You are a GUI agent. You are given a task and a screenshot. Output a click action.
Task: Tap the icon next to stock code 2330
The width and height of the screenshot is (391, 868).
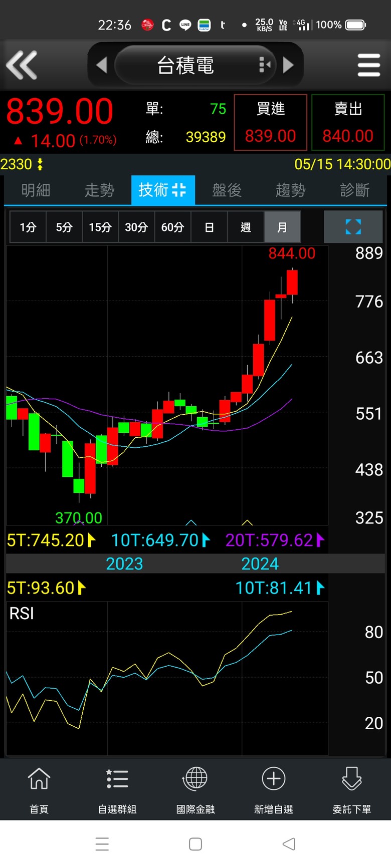point(40,164)
